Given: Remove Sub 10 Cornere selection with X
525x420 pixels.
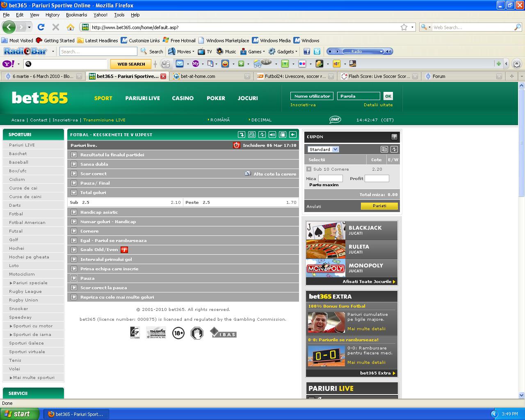Looking at the screenshot, I should 309,169.
